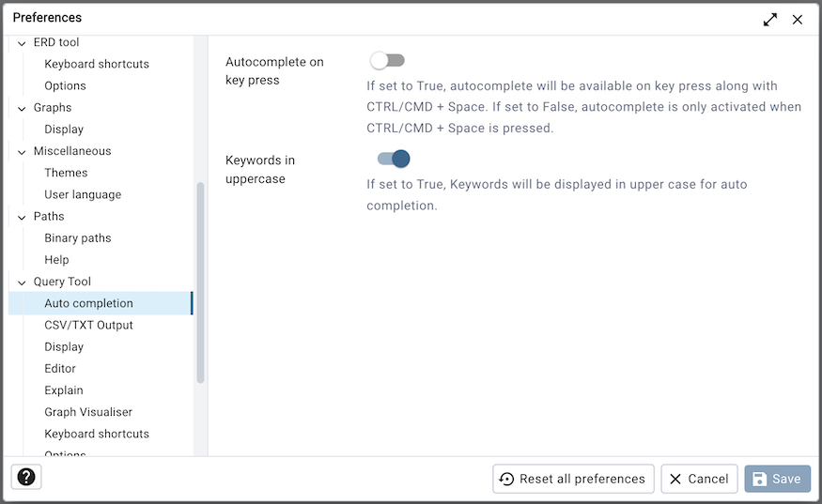
Task: Open CSV/TXT Output settings
Action: pyautogui.click(x=88, y=325)
